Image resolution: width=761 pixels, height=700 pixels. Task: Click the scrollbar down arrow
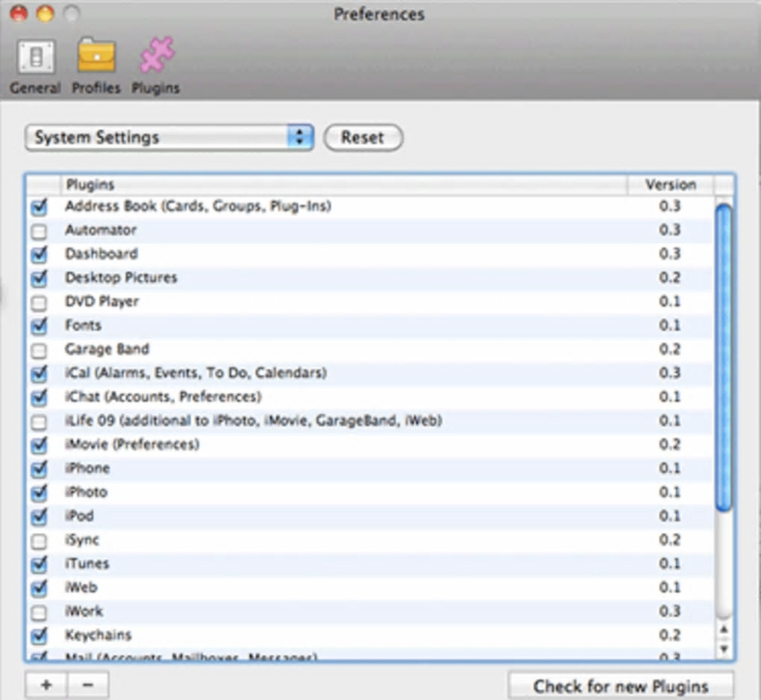coord(724,649)
